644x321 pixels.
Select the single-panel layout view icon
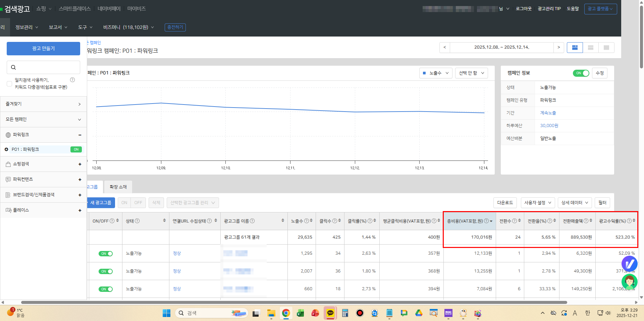pyautogui.click(x=606, y=48)
